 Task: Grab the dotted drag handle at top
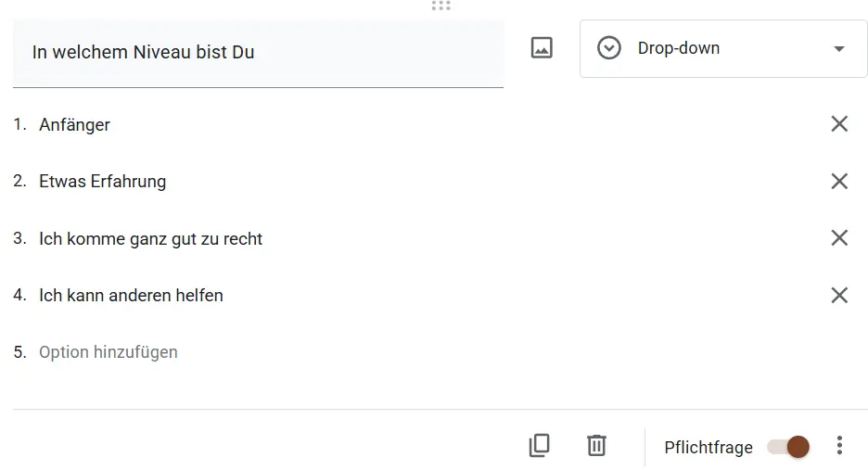point(441,6)
